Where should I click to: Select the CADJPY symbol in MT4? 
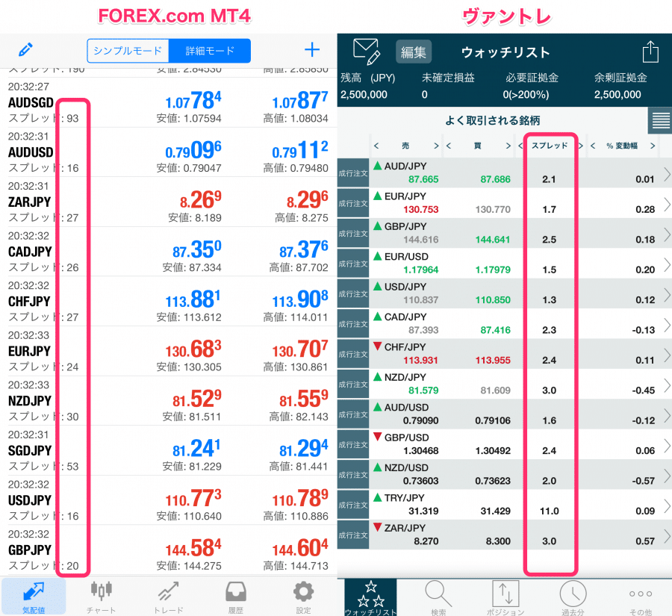[30, 252]
